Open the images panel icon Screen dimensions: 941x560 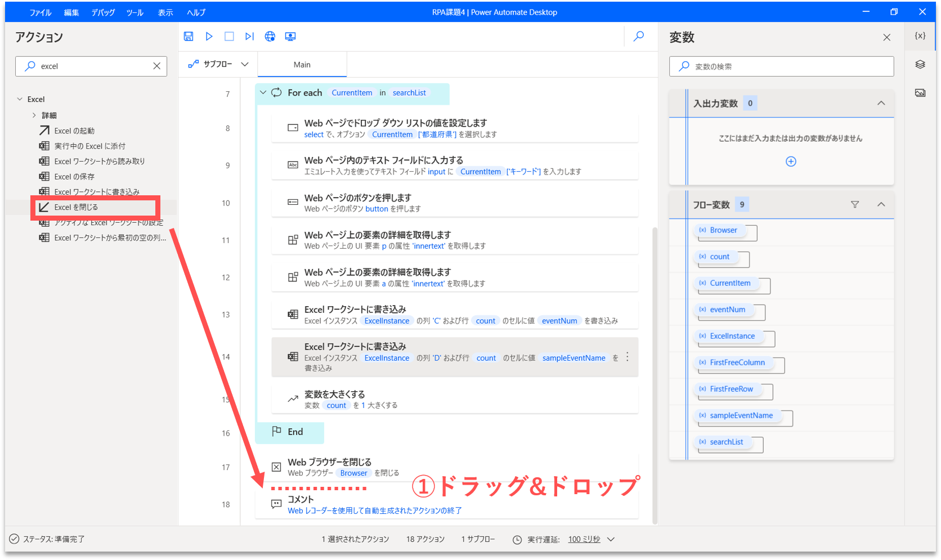click(920, 93)
